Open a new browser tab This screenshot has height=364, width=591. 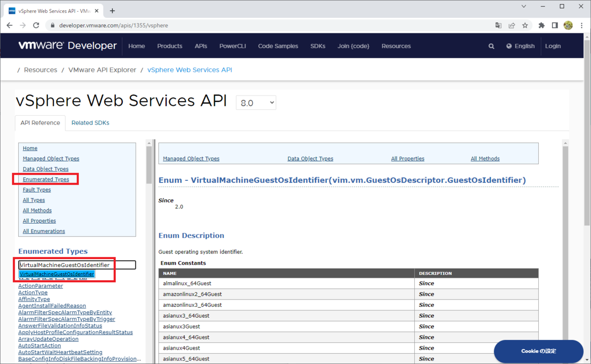(112, 10)
